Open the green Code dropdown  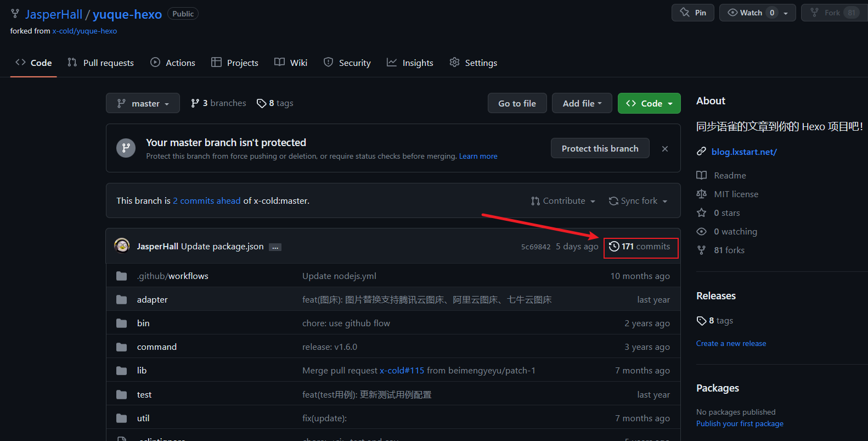click(x=649, y=103)
